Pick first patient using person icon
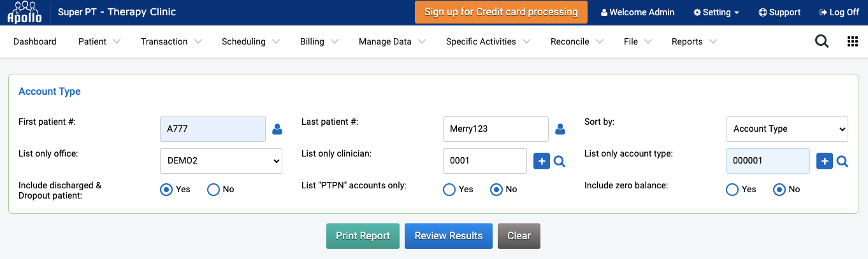This screenshot has width=868, height=259. 277,129
